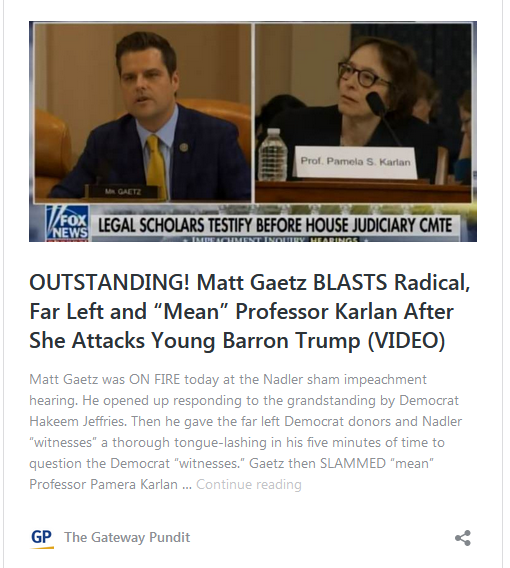Open the 'OUTSTANDING! Matt Gaetz BLASTS' headline
This screenshot has height=568, width=510.
(250, 312)
